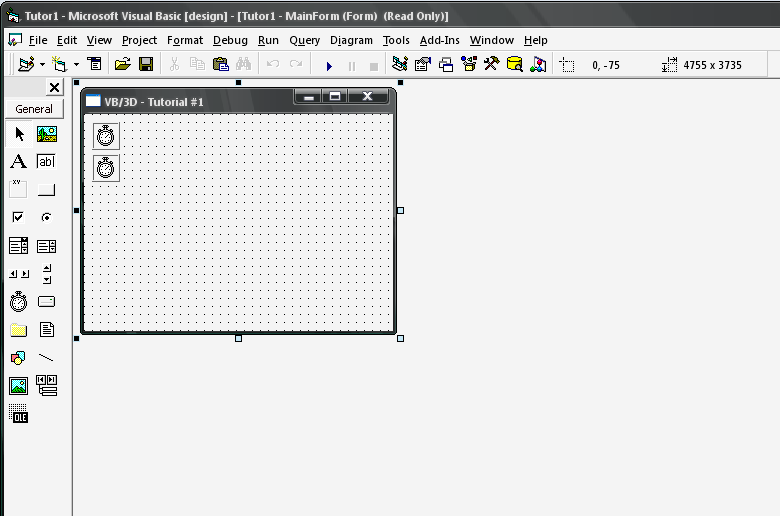Select the Data control tool
780x516 pixels.
tap(47, 386)
